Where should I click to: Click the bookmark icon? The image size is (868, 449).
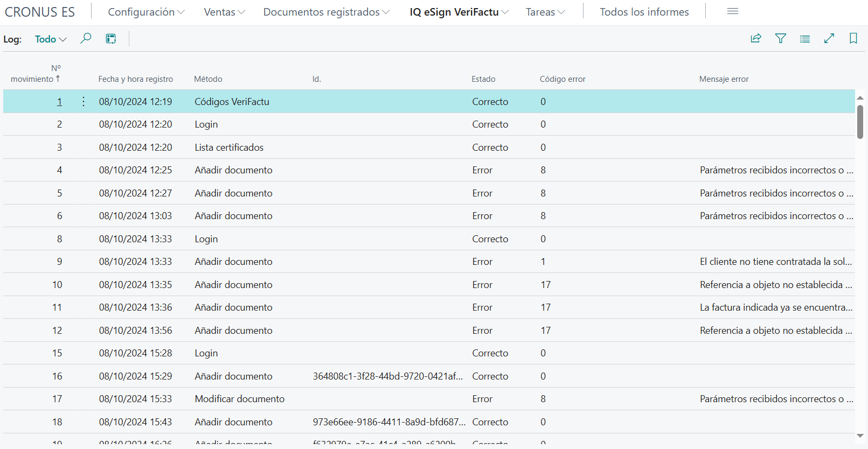[853, 38]
